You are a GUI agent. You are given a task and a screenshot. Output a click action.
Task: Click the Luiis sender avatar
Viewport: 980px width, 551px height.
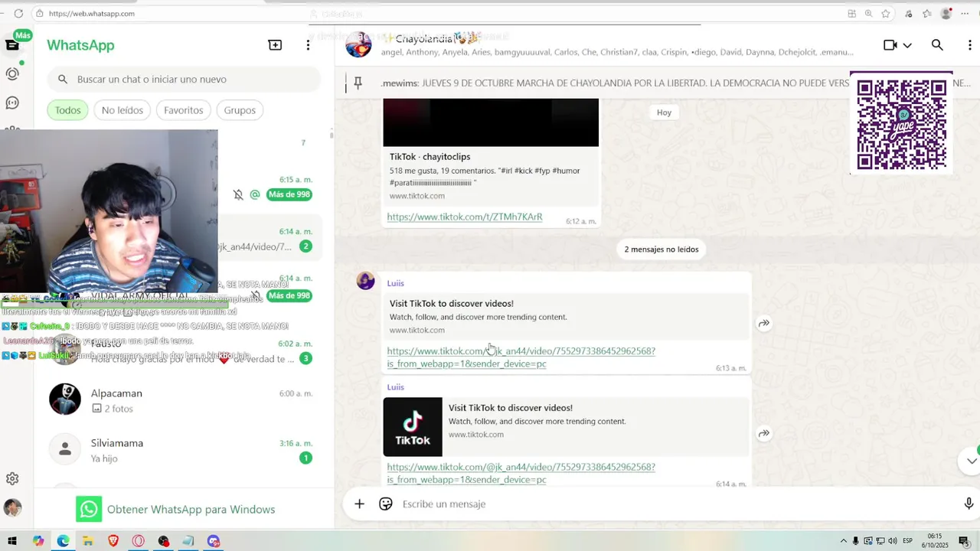366,281
